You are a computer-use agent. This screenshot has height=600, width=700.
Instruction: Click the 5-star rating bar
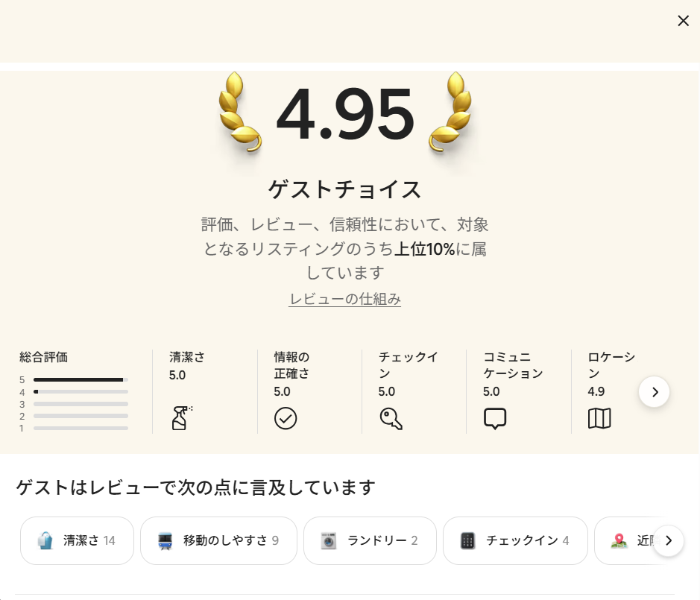tap(81, 379)
